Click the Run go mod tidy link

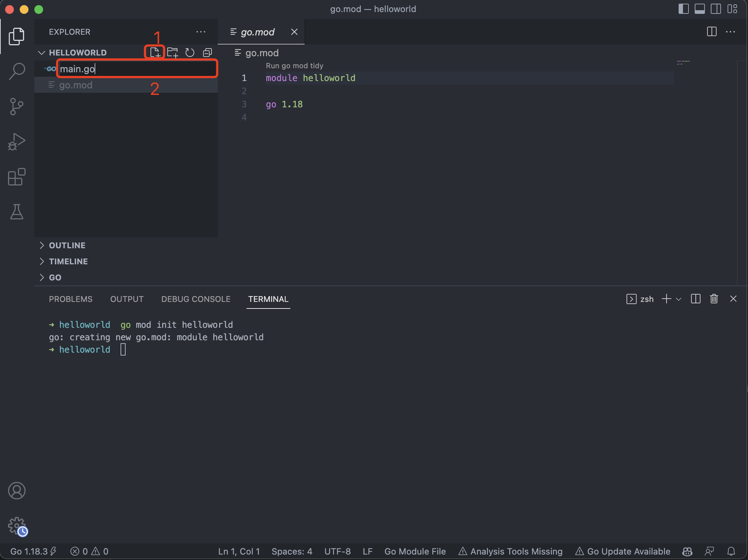click(x=294, y=66)
